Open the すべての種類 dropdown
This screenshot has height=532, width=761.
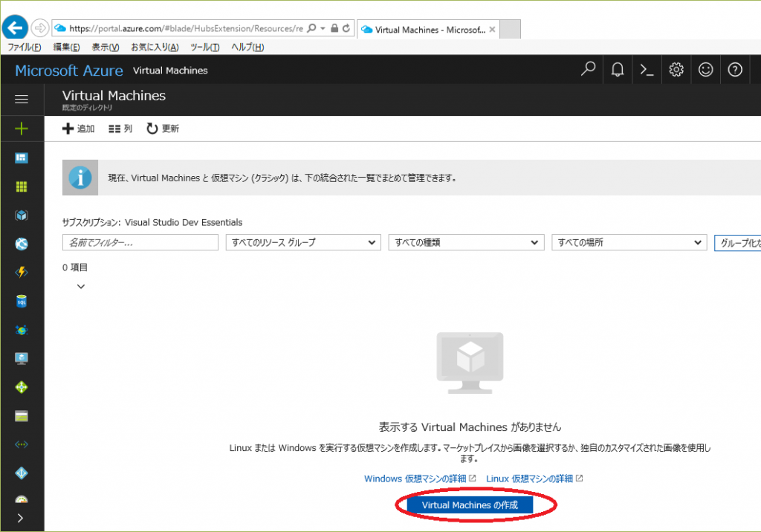pyautogui.click(x=466, y=242)
